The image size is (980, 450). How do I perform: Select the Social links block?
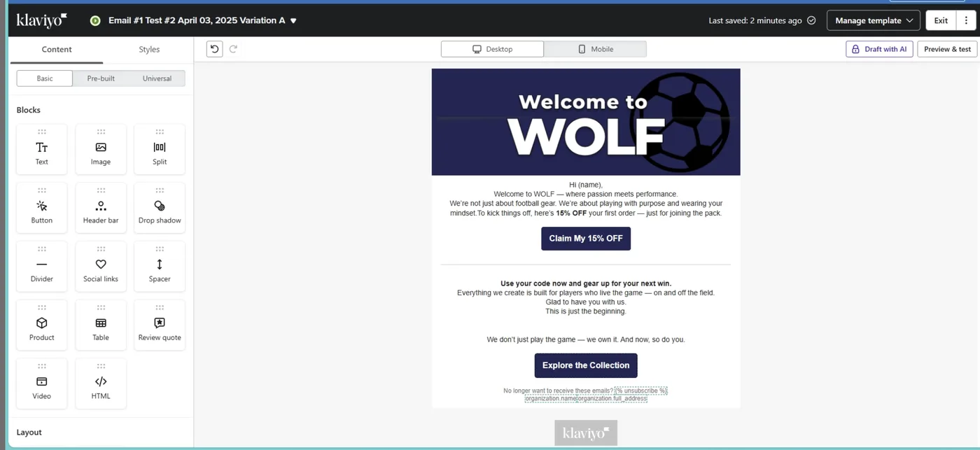[101, 267]
